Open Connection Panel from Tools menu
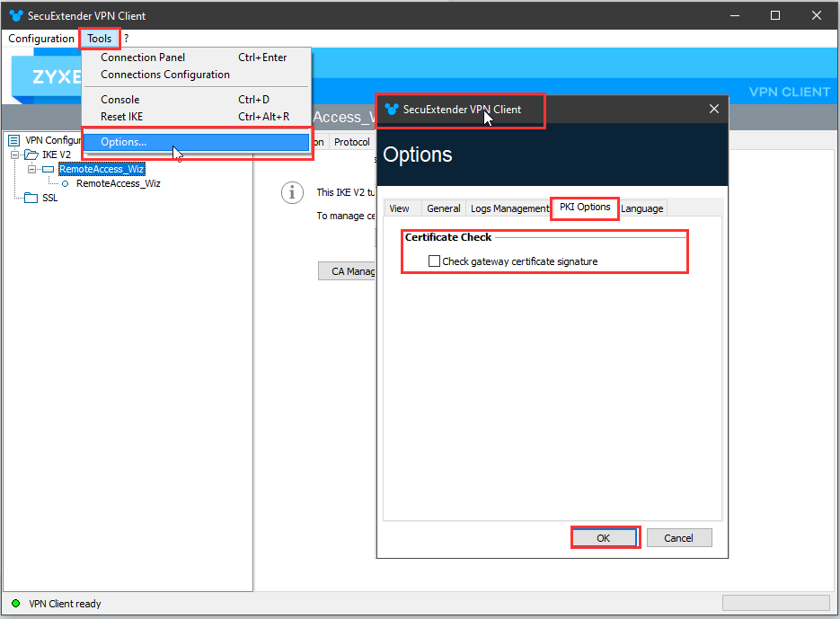 pyautogui.click(x=142, y=57)
